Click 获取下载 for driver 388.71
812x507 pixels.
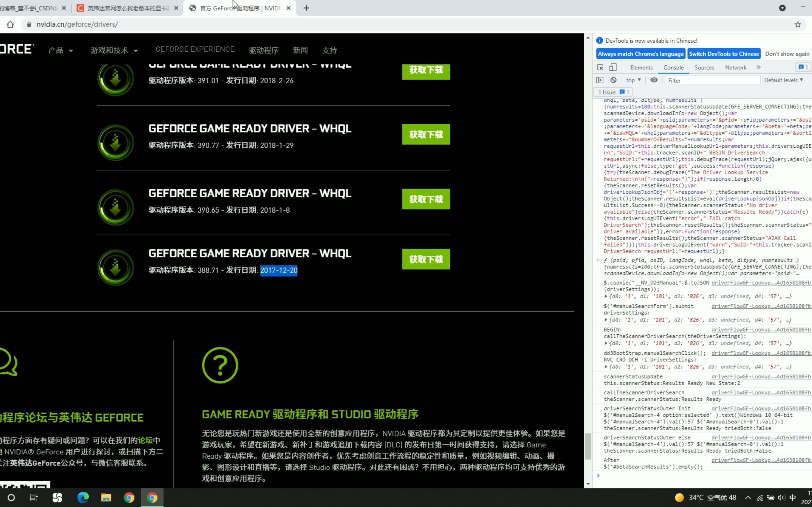point(426,259)
